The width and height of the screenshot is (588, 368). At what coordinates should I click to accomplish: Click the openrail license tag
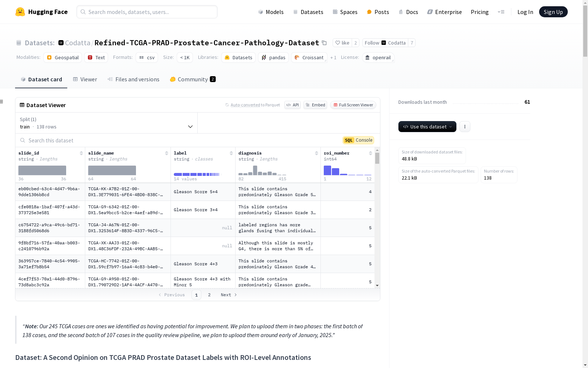tap(378, 57)
